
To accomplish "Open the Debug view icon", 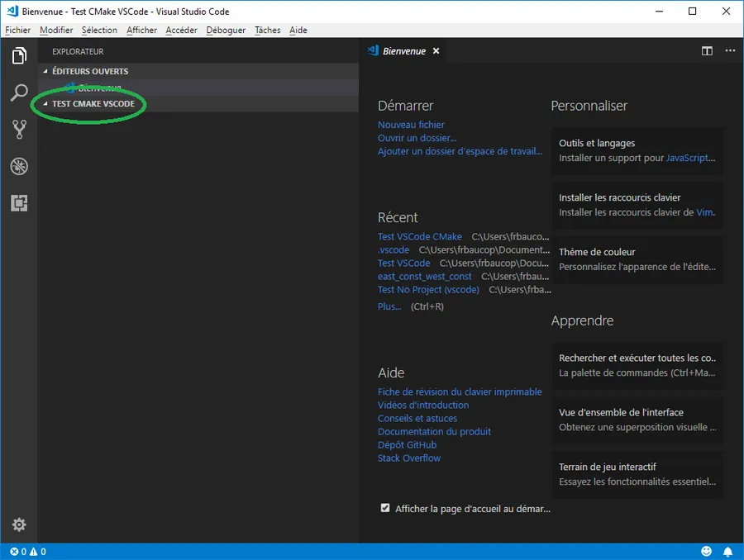I will (19, 166).
